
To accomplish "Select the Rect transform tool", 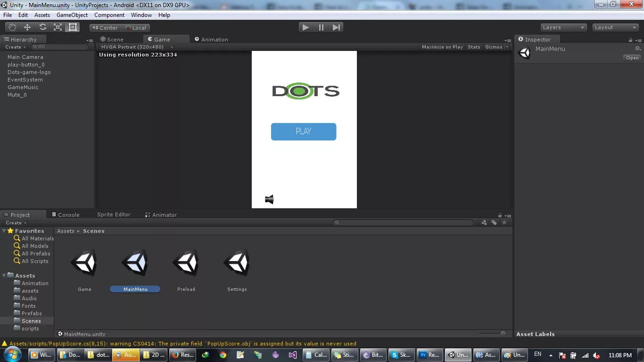I will (x=73, y=27).
